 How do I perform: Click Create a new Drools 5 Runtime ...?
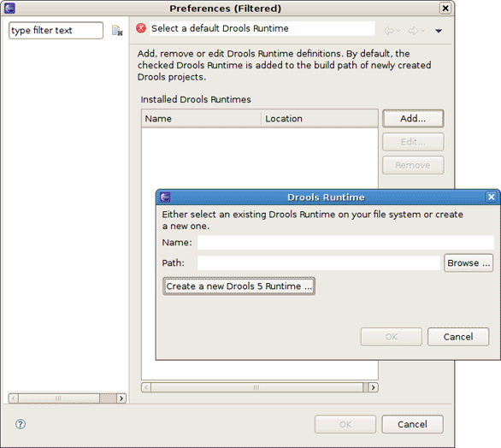[x=239, y=286]
